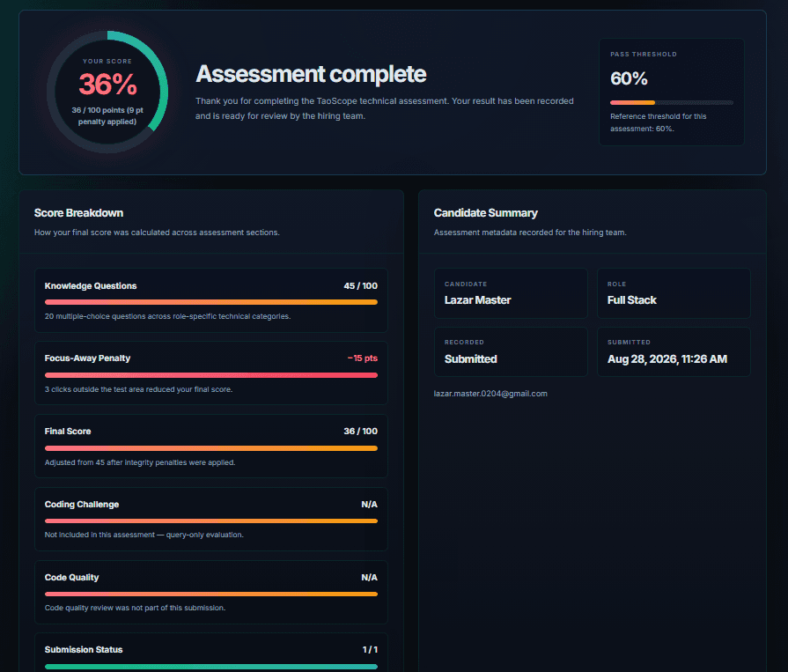Click the '1 / 1' submission status value
The height and width of the screenshot is (672, 788).
pos(370,650)
